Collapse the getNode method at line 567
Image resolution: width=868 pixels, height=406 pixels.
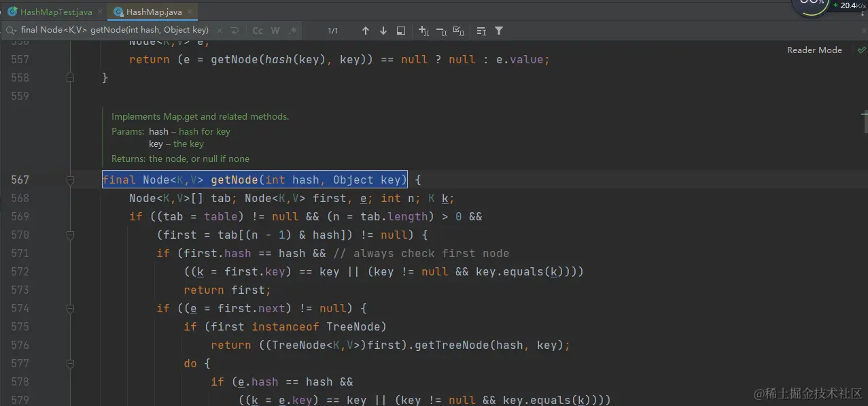(70, 180)
